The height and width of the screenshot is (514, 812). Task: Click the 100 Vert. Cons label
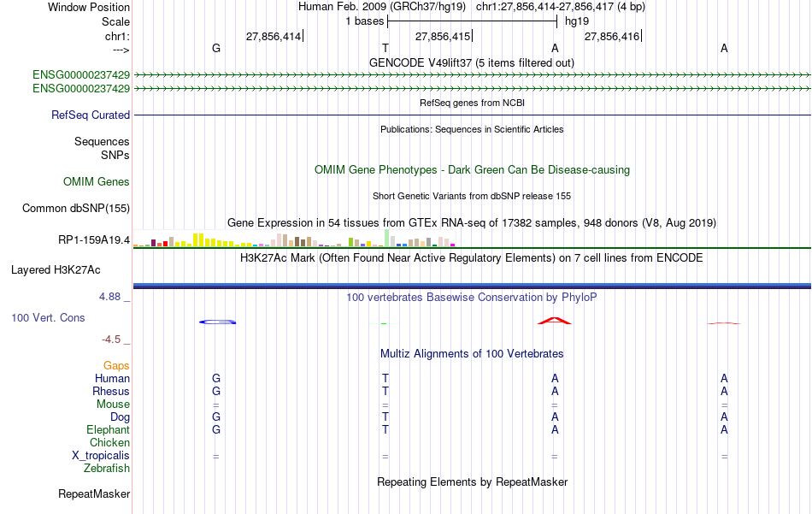[48, 317]
